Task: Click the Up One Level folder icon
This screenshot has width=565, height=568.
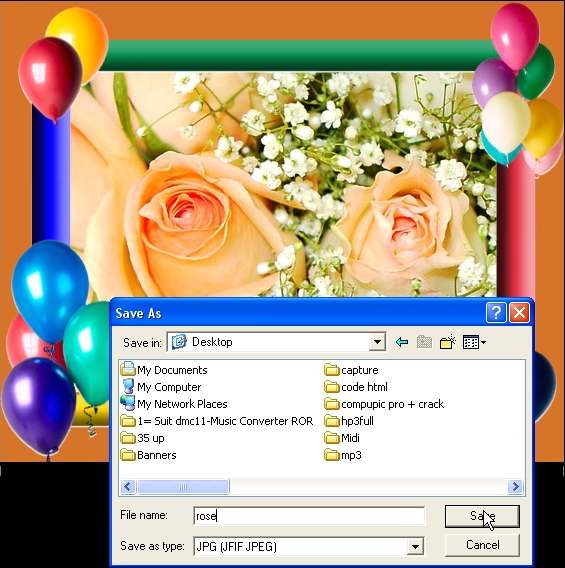Action: click(424, 342)
